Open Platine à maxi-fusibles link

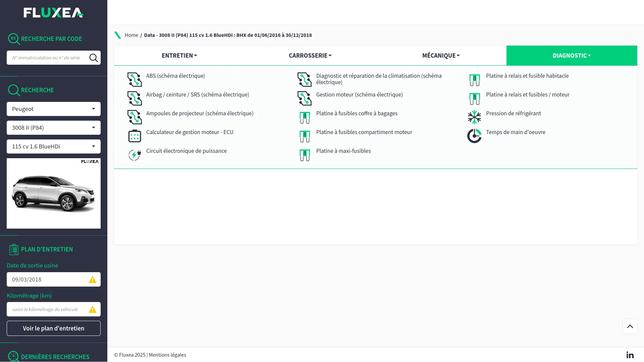pyautogui.click(x=343, y=151)
